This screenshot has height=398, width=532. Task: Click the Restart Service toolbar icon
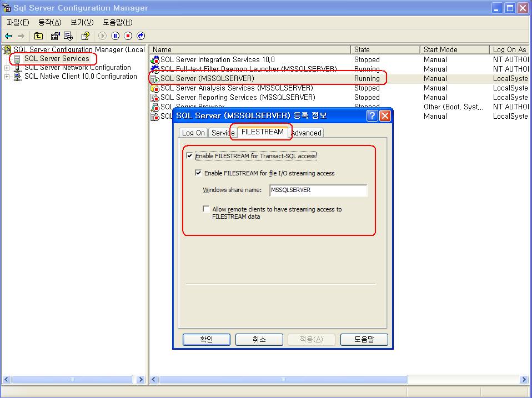[141, 36]
